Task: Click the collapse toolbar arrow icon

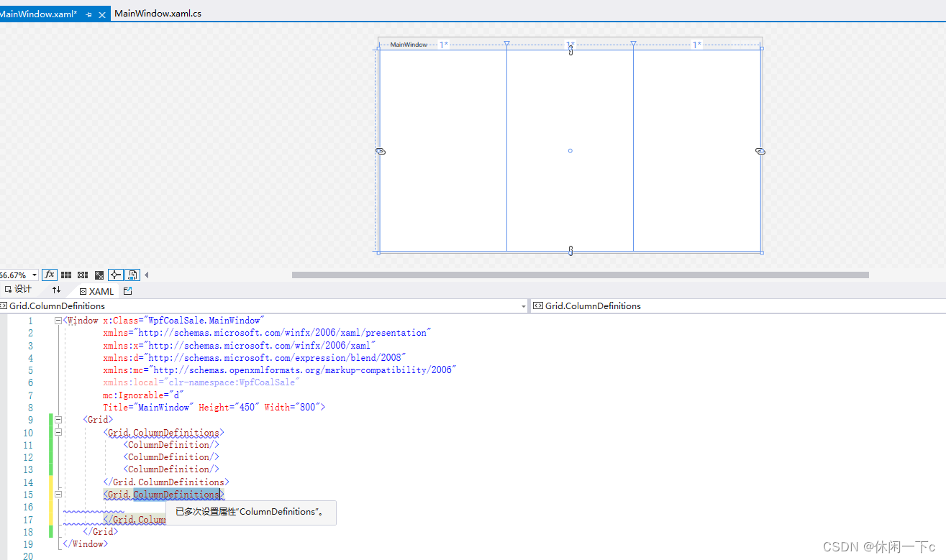Action: point(146,275)
